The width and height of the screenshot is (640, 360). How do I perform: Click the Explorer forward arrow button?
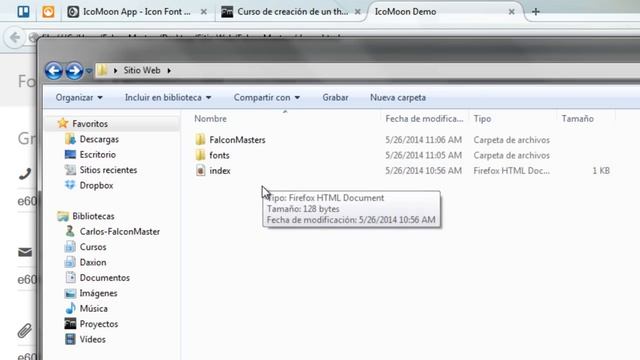point(74,71)
